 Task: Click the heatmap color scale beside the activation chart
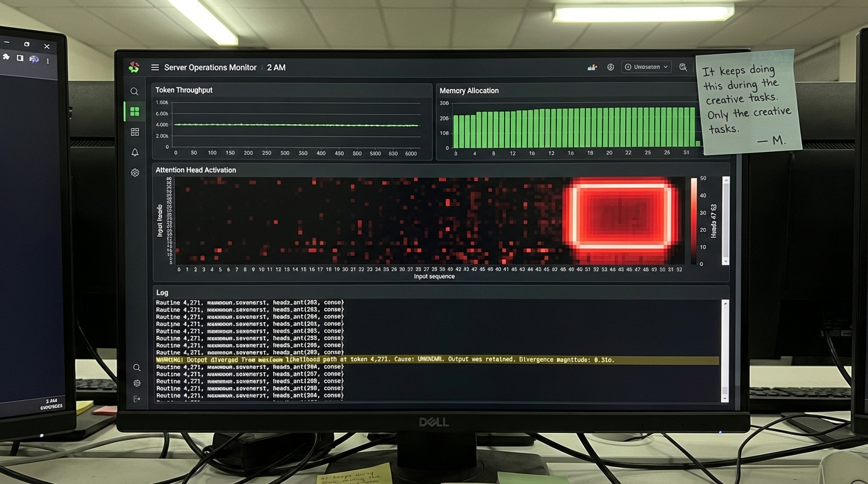pyautogui.click(x=694, y=221)
